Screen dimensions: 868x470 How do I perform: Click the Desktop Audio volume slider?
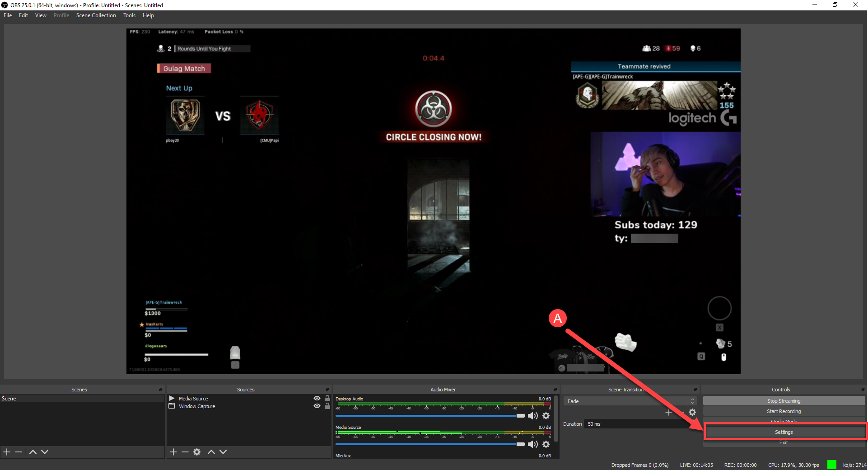pyautogui.click(x=430, y=416)
